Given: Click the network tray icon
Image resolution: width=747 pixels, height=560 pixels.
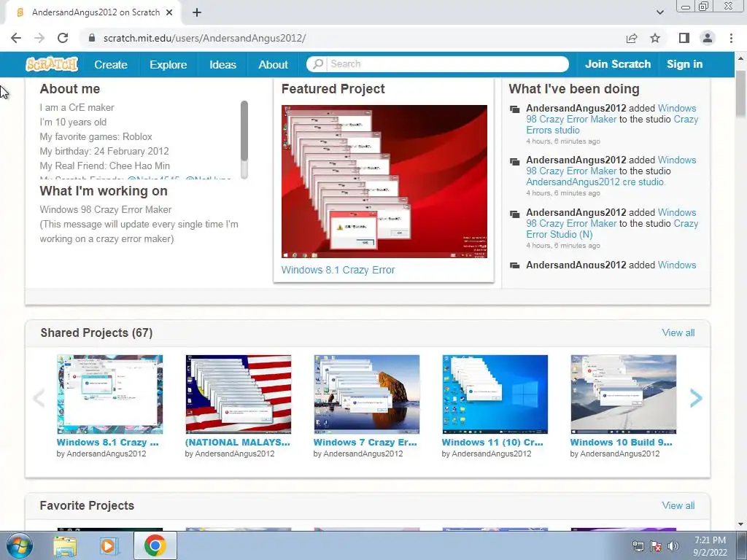Looking at the screenshot, I should [638, 546].
